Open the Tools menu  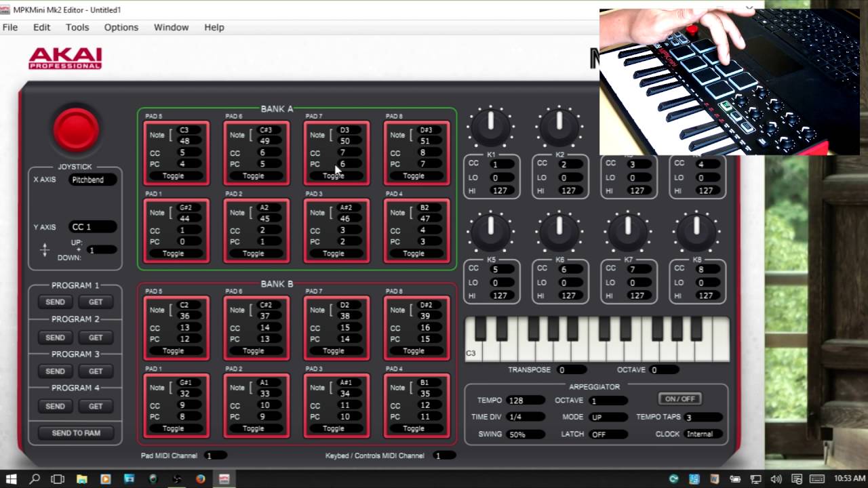tap(77, 27)
